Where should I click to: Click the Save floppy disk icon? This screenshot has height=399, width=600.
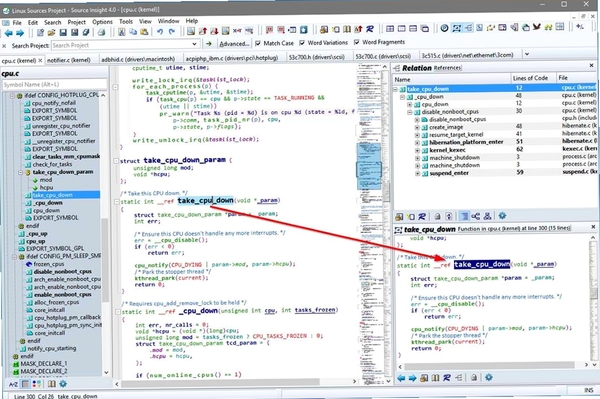tap(63, 33)
